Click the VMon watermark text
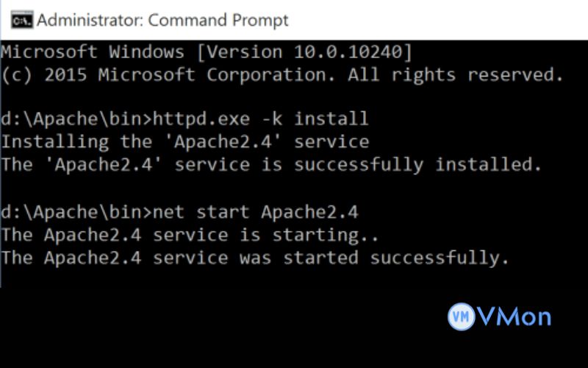 (x=514, y=317)
